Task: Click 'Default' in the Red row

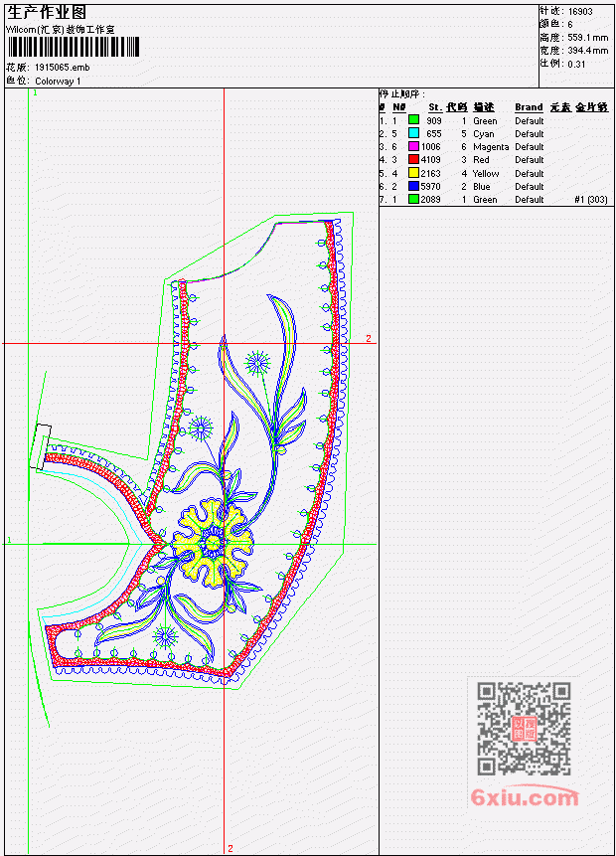Action: pyautogui.click(x=530, y=160)
